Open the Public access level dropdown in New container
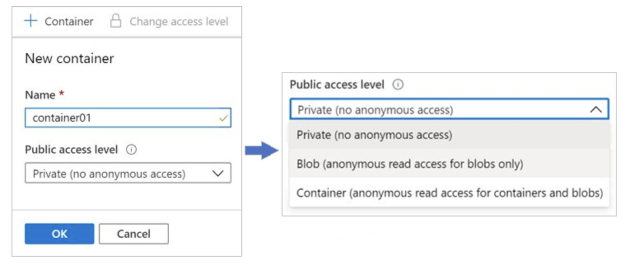The width and height of the screenshot is (644, 263). [x=128, y=174]
